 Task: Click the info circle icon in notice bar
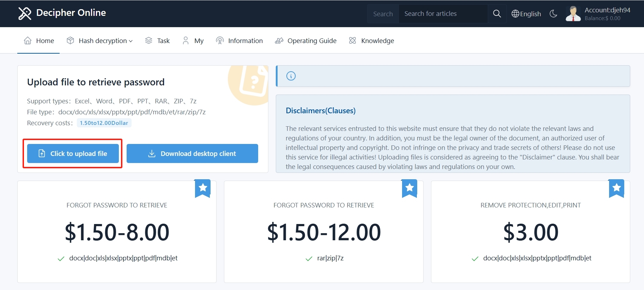click(291, 76)
